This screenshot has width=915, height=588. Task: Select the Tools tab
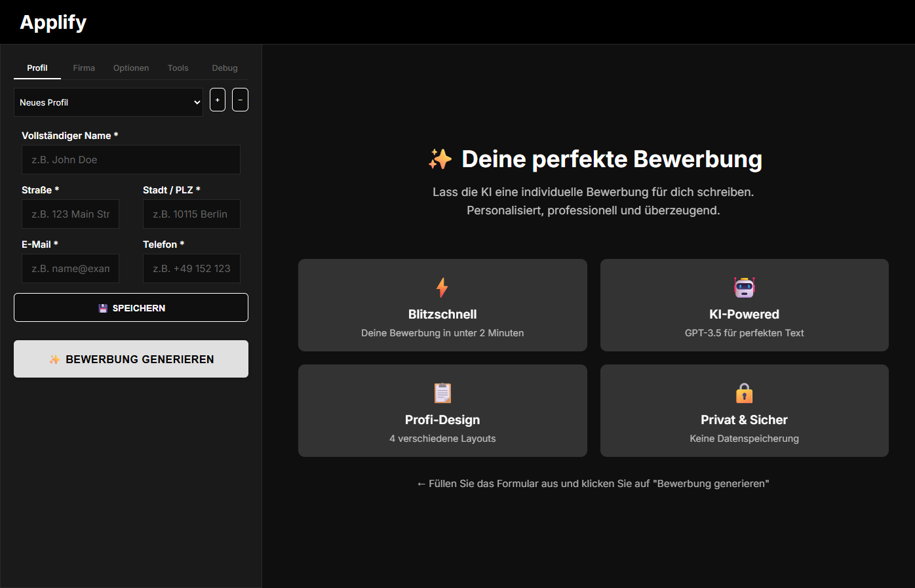coord(178,68)
